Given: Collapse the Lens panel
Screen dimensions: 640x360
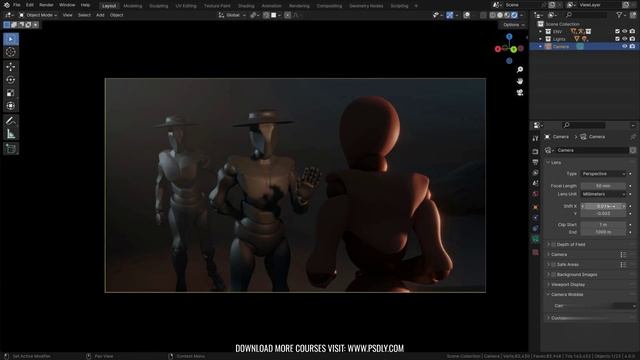Looking at the screenshot, I should coord(548,162).
